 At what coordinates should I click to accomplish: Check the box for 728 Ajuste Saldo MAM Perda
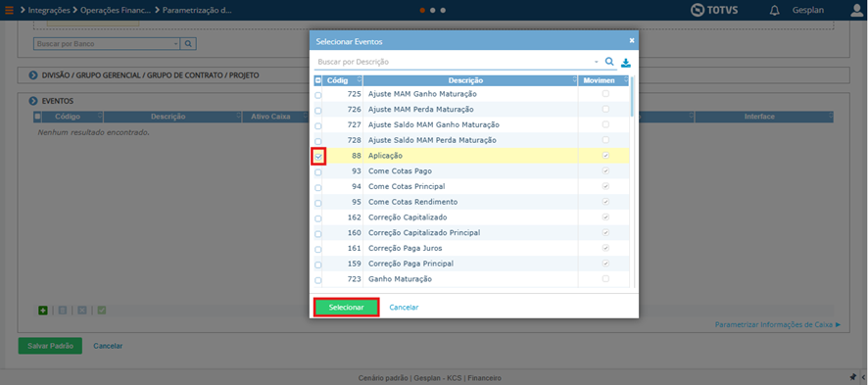pyautogui.click(x=317, y=142)
